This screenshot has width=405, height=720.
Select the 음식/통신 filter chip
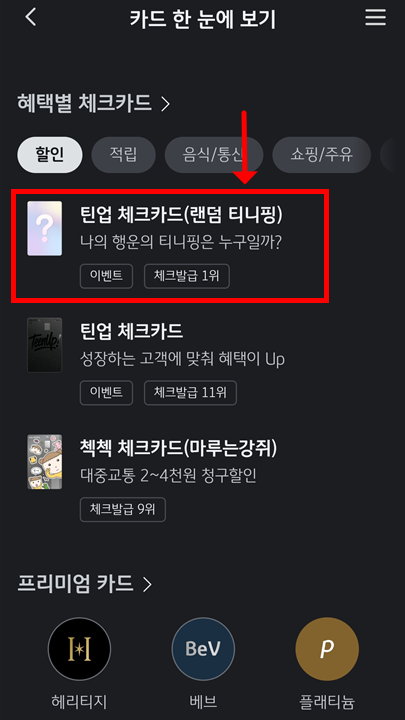pyautogui.click(x=214, y=155)
